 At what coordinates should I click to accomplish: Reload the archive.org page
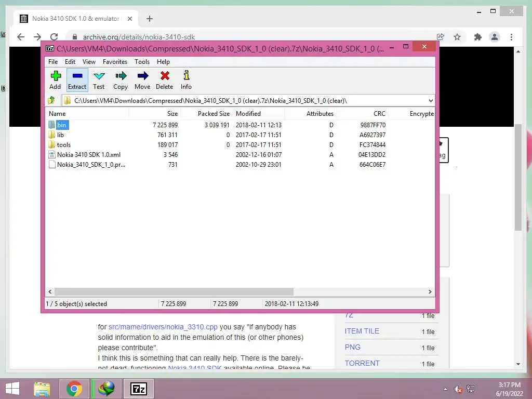tap(54, 37)
